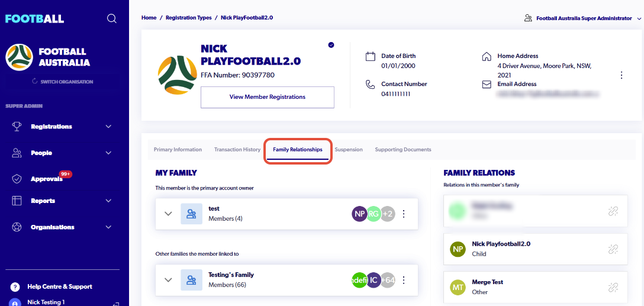Click the Testing's Family group icon
Image resolution: width=644 pixels, height=306 pixels.
191,280
